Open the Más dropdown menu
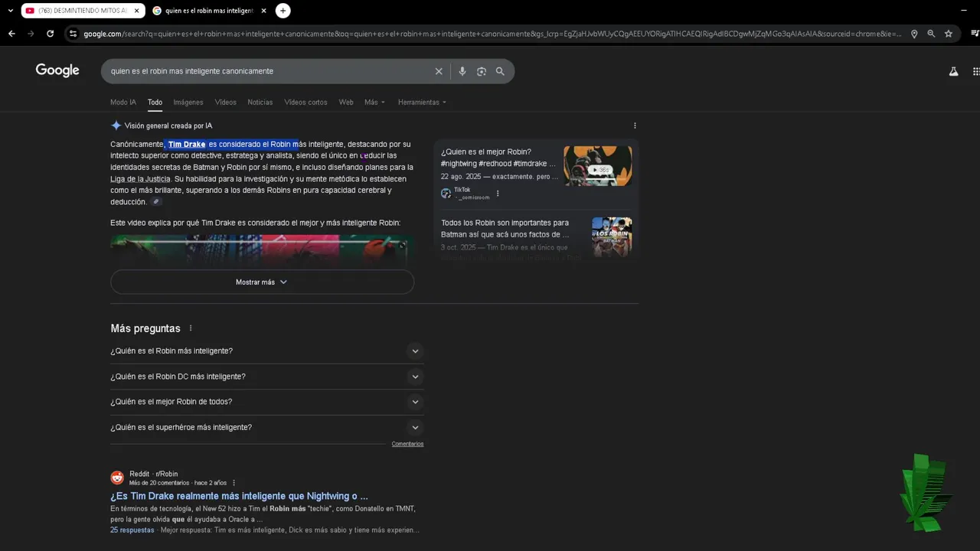Screen dimensions: 980x551 (374, 102)
